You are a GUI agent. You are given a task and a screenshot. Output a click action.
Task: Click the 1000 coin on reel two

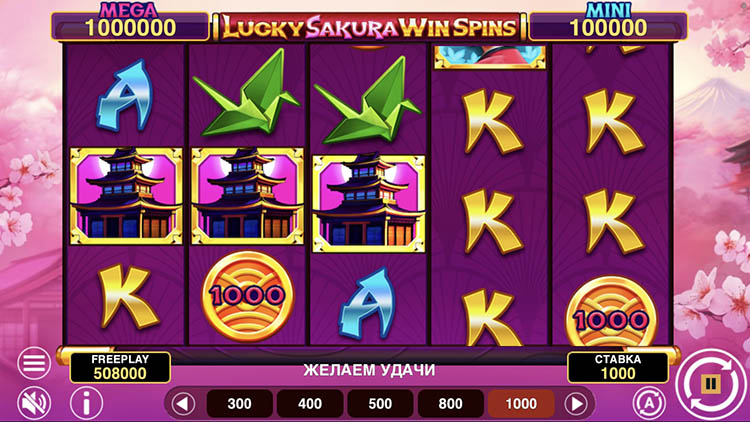pyautogui.click(x=247, y=296)
